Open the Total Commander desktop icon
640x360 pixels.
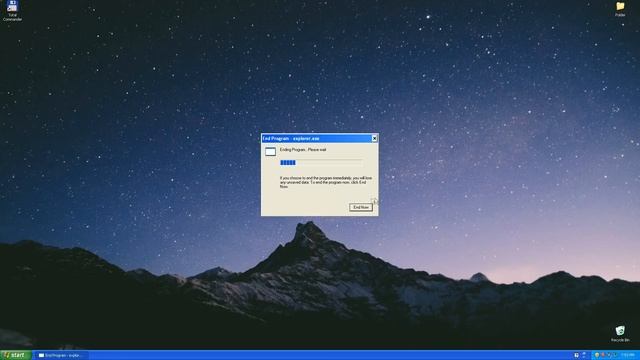pyautogui.click(x=12, y=11)
